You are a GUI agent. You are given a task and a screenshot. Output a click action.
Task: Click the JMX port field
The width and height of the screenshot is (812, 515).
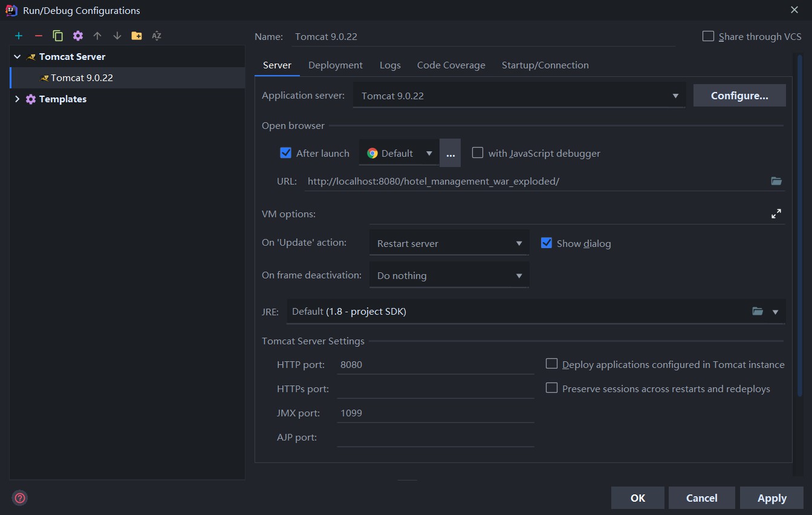click(x=435, y=413)
